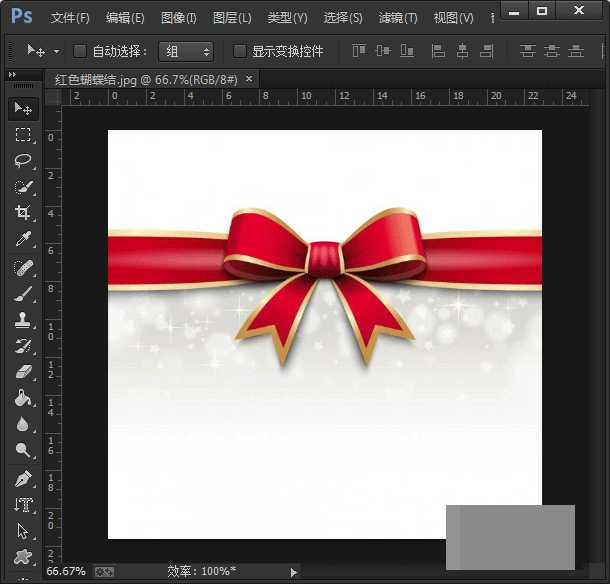Select the Clone Stamp tool
This screenshot has height=584, width=610.
[x=22, y=320]
